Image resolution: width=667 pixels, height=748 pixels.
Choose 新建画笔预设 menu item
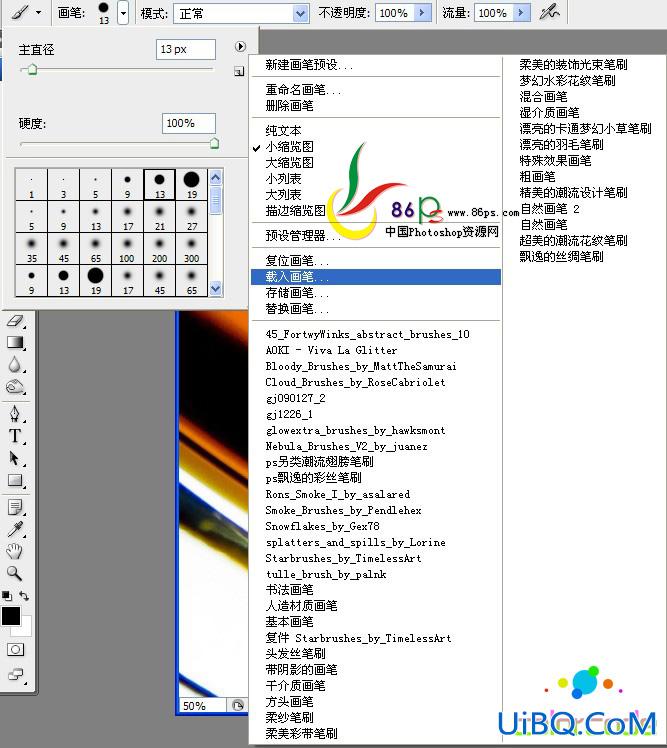309,65
